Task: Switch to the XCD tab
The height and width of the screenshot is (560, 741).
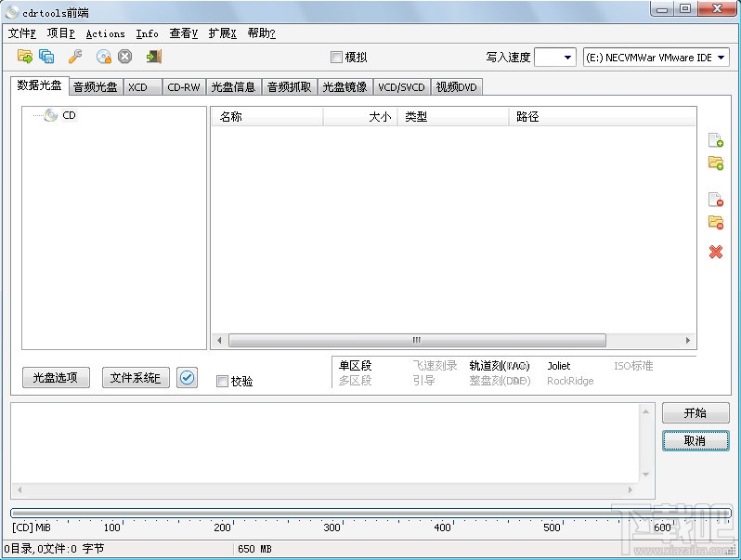Action: tap(142, 87)
